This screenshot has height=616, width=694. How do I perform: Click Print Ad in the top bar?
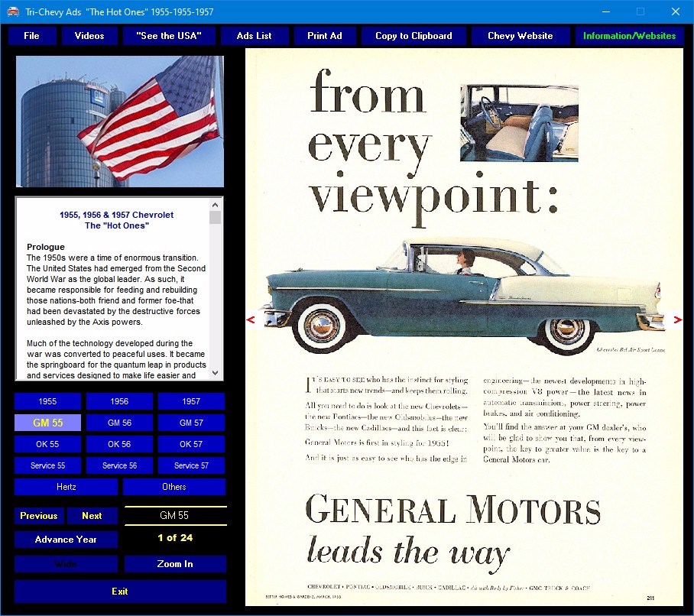click(324, 36)
